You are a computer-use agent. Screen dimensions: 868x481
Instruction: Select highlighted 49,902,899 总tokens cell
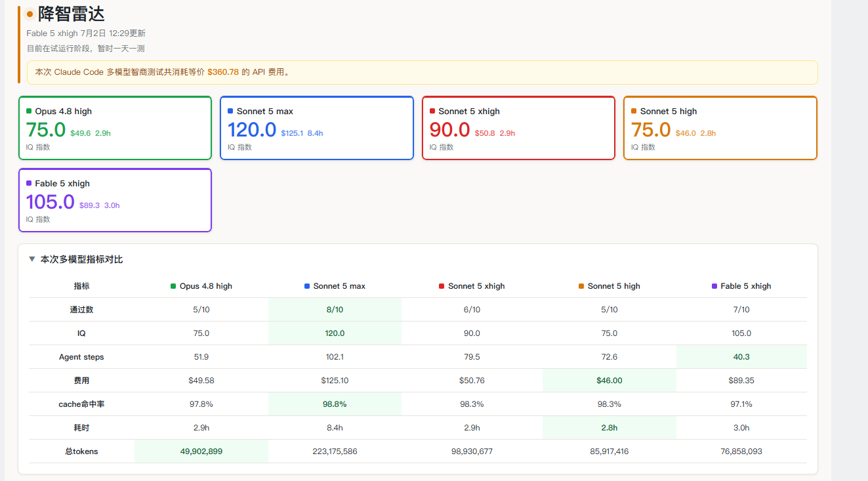201,451
